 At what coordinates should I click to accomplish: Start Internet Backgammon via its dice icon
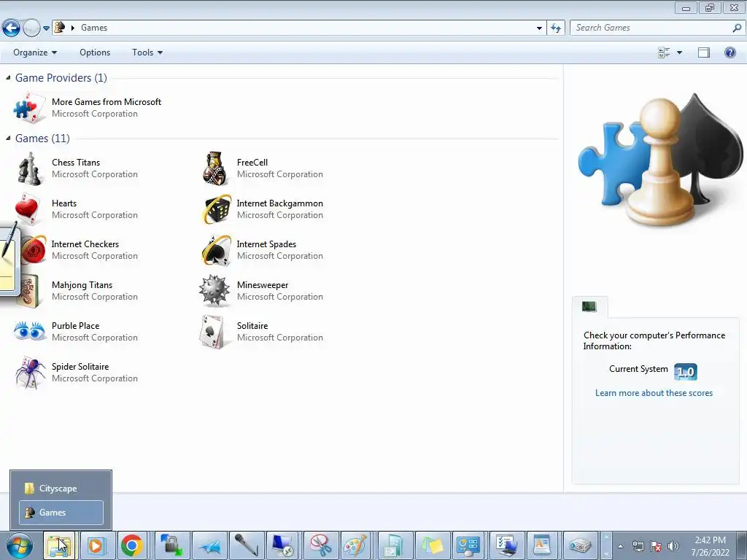[217, 209]
